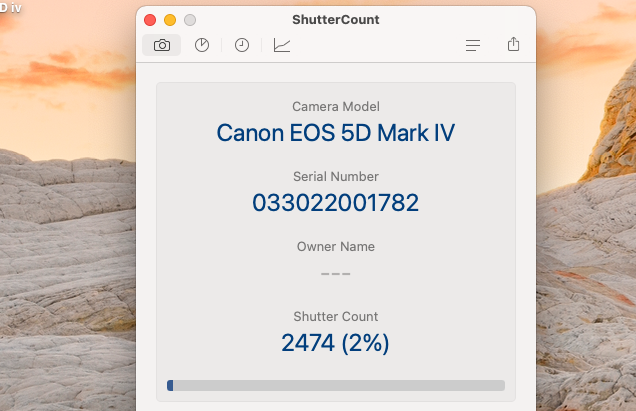Show the clock history view
Screen dimensions: 636x411
pyautogui.click(x=242, y=45)
